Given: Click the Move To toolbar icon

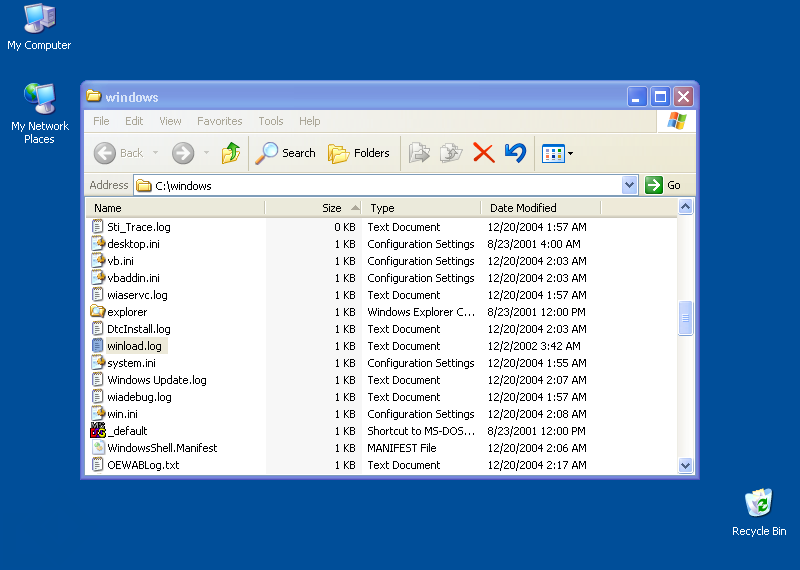Looking at the screenshot, I should pyautogui.click(x=419, y=153).
